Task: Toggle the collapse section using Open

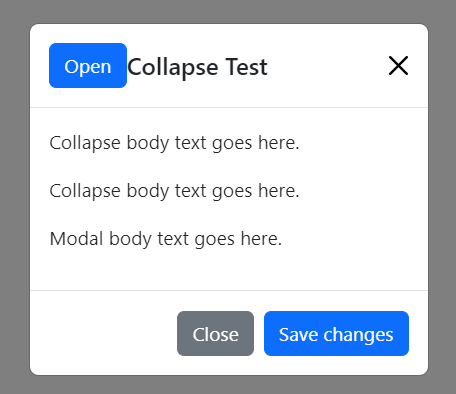Action: pos(88,66)
